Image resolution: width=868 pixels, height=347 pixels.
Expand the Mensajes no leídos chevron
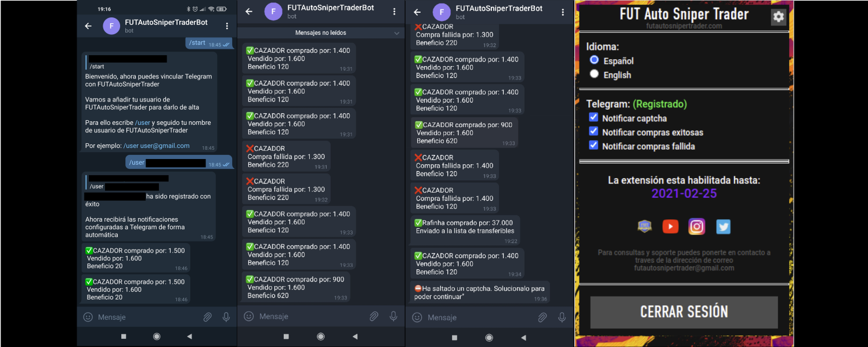(397, 33)
